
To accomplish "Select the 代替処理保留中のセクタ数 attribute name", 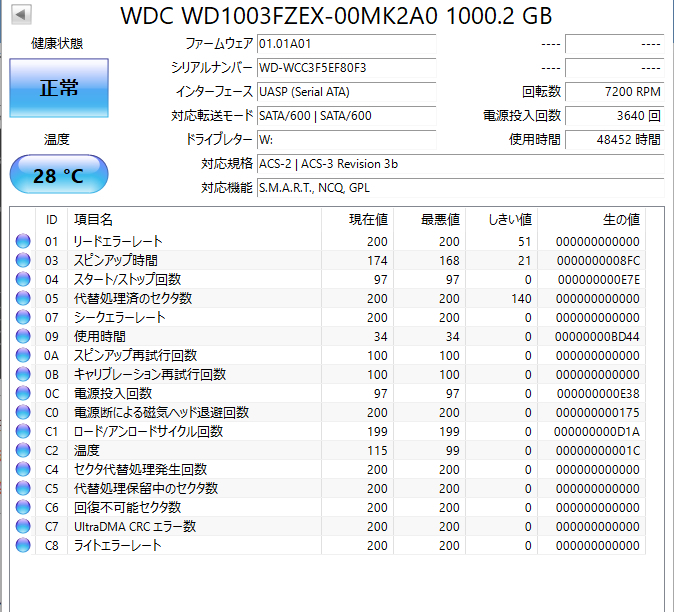I will (146, 488).
